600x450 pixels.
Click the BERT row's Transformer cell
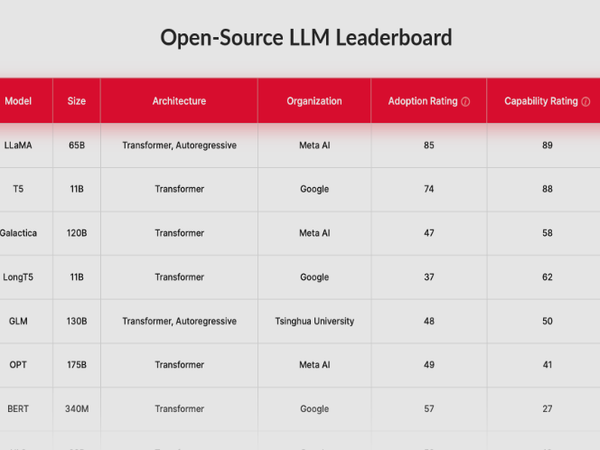[179, 409]
